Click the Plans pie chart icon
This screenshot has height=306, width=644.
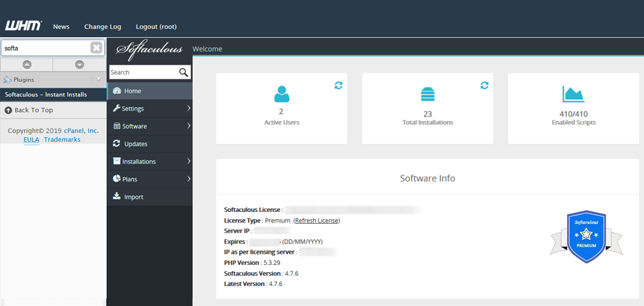tap(116, 179)
